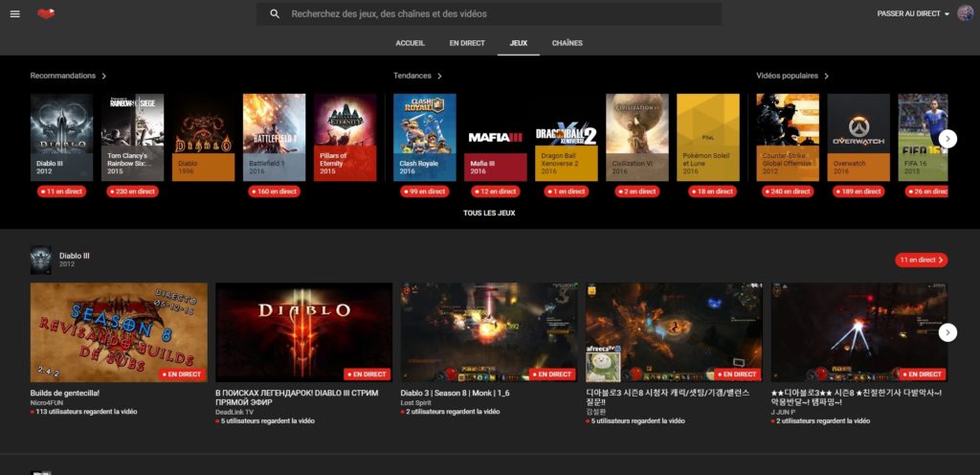This screenshot has width=980, height=475.
Task: Switch to the Accueil tab
Action: [410, 43]
